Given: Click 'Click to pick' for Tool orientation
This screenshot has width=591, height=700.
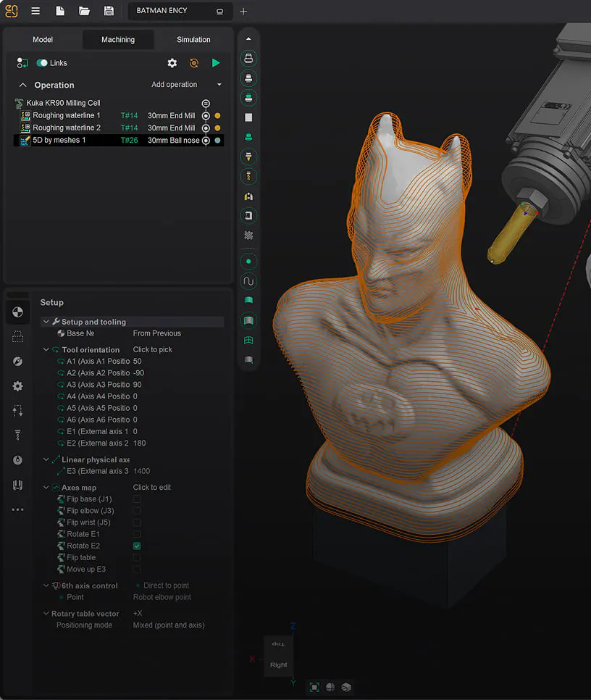Looking at the screenshot, I should (x=153, y=349).
